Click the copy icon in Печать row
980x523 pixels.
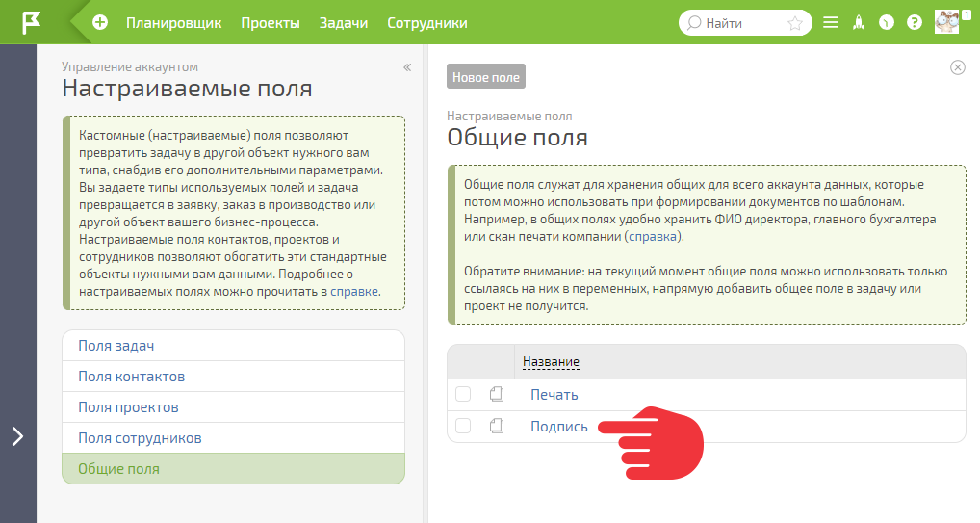(496, 394)
